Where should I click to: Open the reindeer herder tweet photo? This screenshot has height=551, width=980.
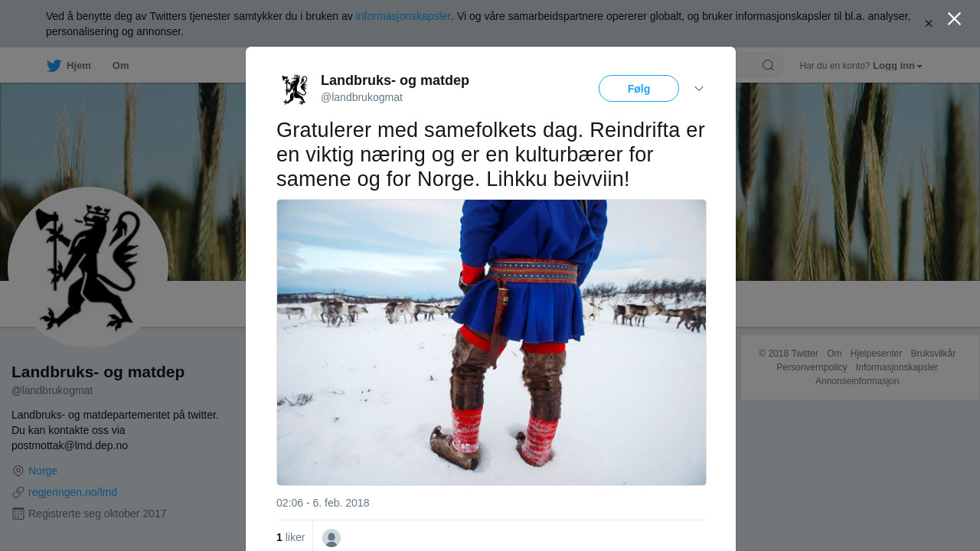[492, 342]
